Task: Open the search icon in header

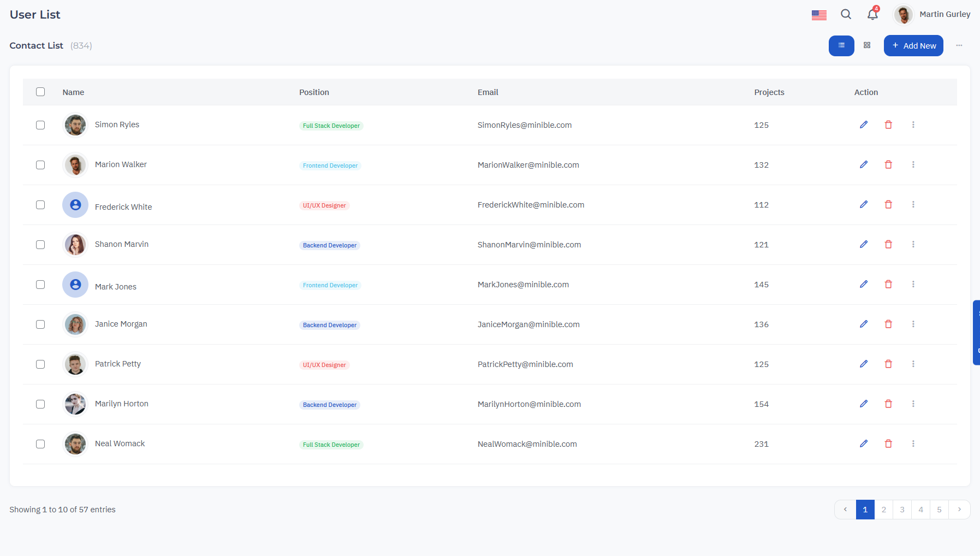Action: click(x=846, y=14)
